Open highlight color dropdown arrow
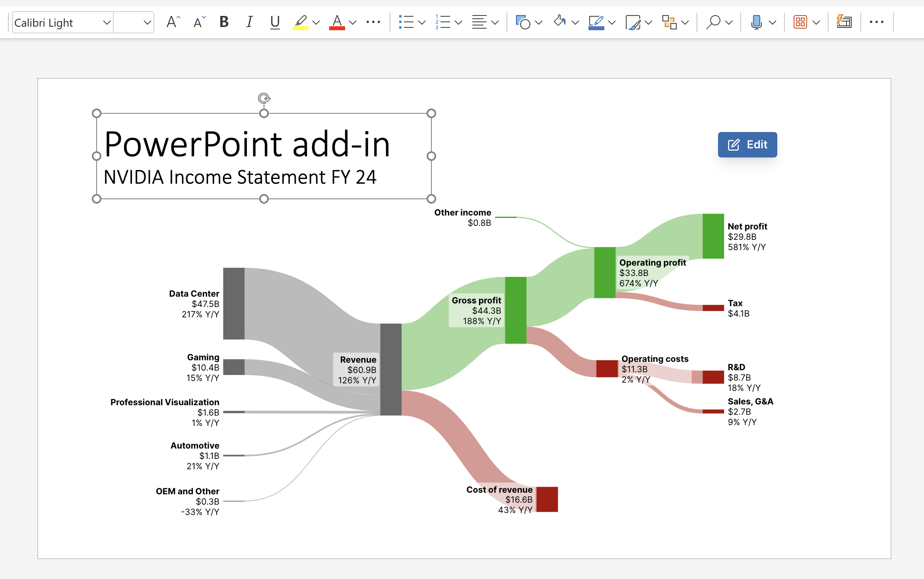The width and height of the screenshot is (924, 579). pyautogui.click(x=316, y=23)
